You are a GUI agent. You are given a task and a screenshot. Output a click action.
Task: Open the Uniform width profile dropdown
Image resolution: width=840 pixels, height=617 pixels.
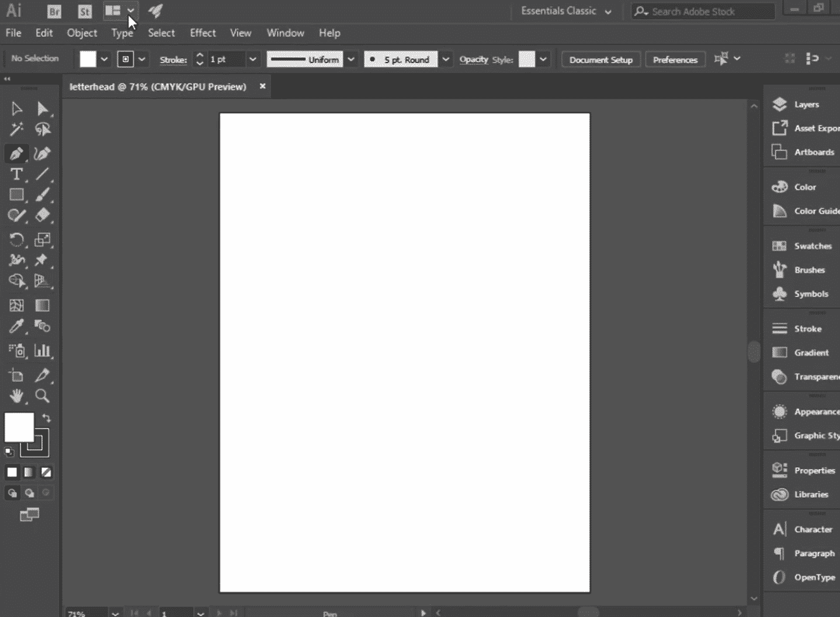click(351, 59)
